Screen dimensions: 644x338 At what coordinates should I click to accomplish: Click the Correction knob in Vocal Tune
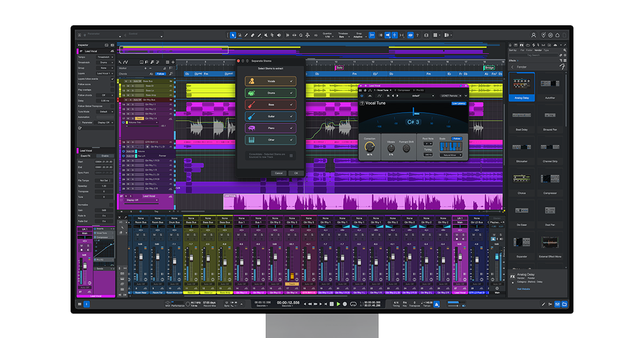tap(370, 146)
